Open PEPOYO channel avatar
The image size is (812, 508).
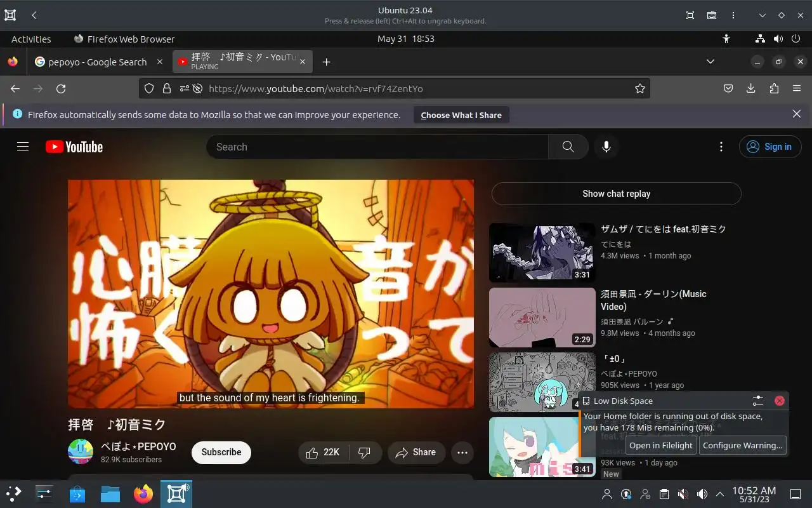[81, 451]
